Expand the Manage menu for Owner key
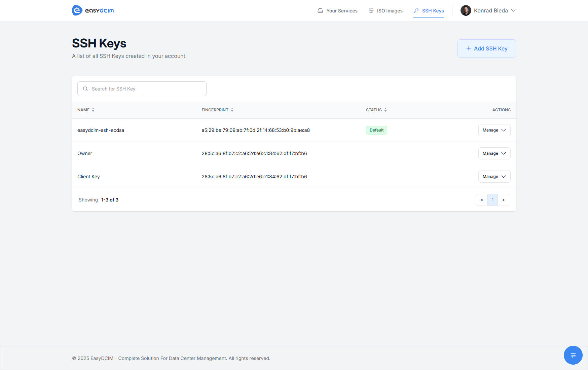 494,153
